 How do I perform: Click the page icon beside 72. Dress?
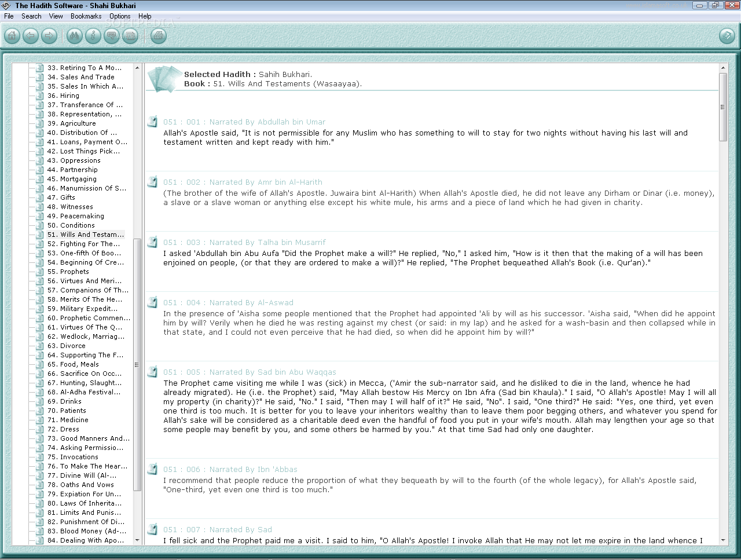tap(40, 429)
